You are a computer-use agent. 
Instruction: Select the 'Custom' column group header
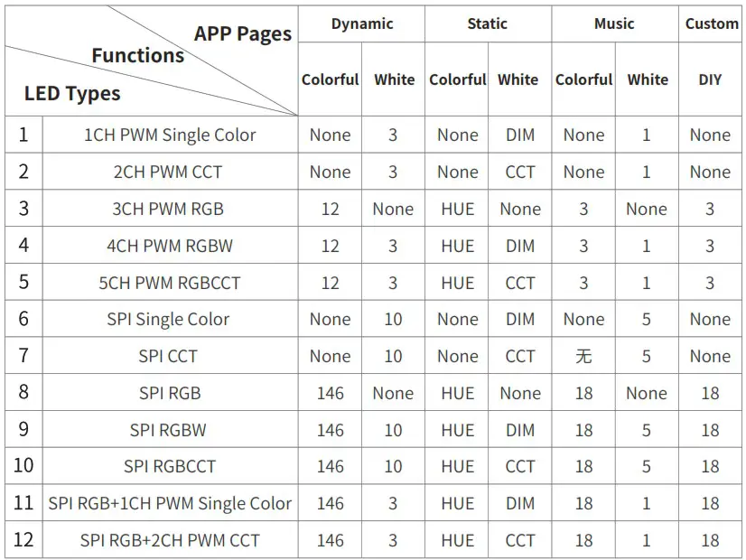click(712, 23)
